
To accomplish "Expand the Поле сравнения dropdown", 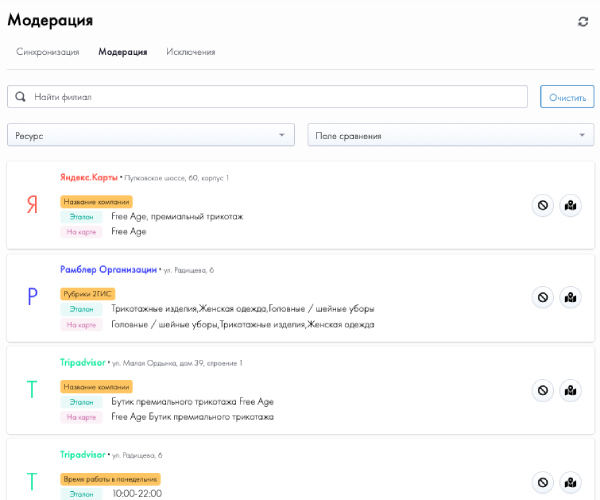I will click(451, 135).
